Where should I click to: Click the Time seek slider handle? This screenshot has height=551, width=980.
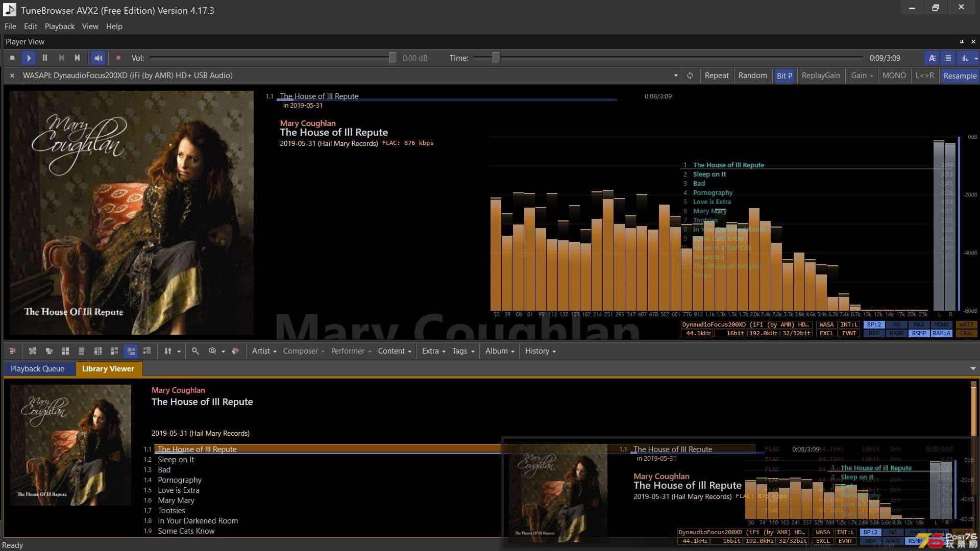click(x=496, y=58)
